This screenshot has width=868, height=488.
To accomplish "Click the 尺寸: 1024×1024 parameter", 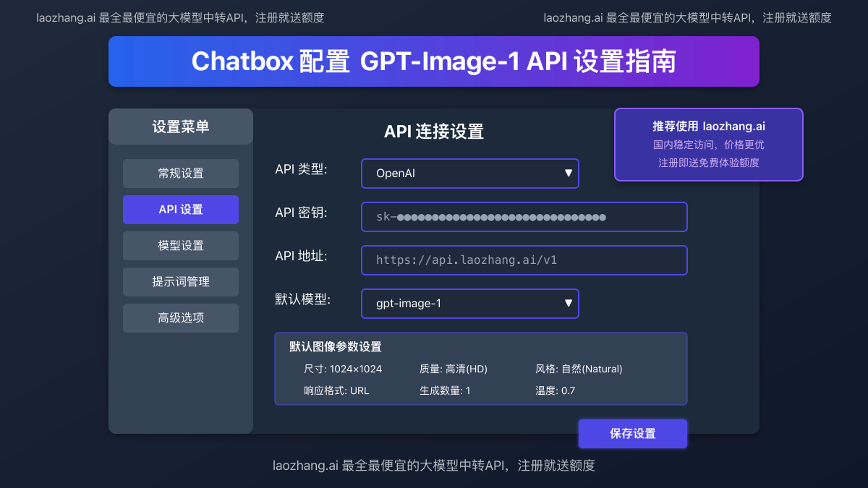I will click(343, 369).
